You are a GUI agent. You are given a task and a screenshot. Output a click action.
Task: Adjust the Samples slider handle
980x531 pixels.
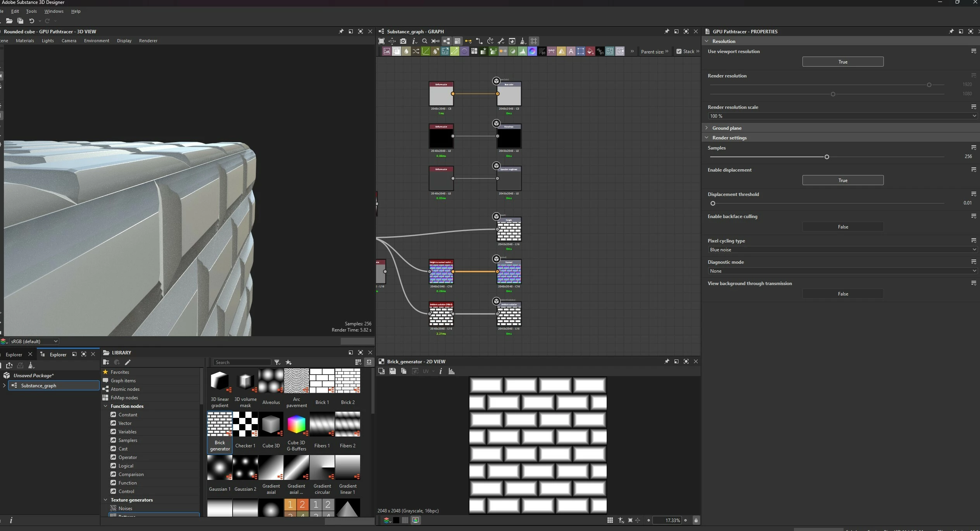click(826, 157)
